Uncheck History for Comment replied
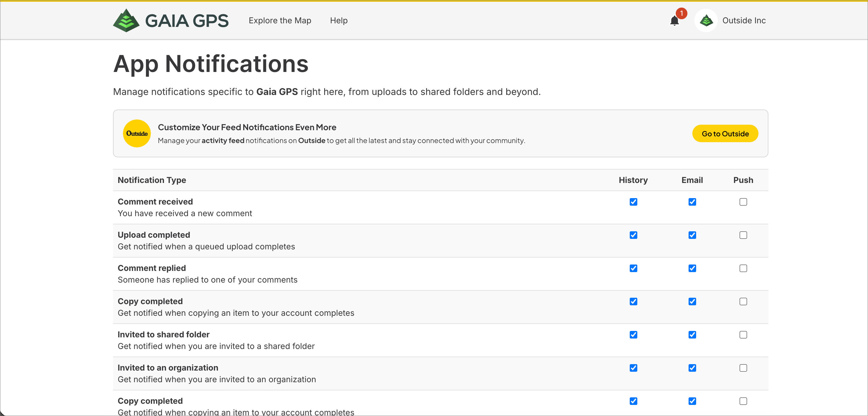The image size is (868, 416). pyautogui.click(x=633, y=268)
